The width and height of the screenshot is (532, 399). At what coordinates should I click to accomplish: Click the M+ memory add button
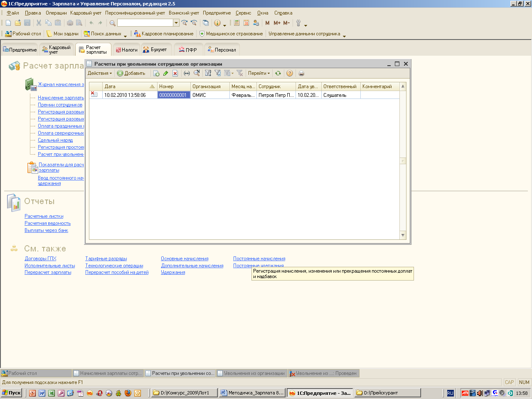tap(277, 23)
